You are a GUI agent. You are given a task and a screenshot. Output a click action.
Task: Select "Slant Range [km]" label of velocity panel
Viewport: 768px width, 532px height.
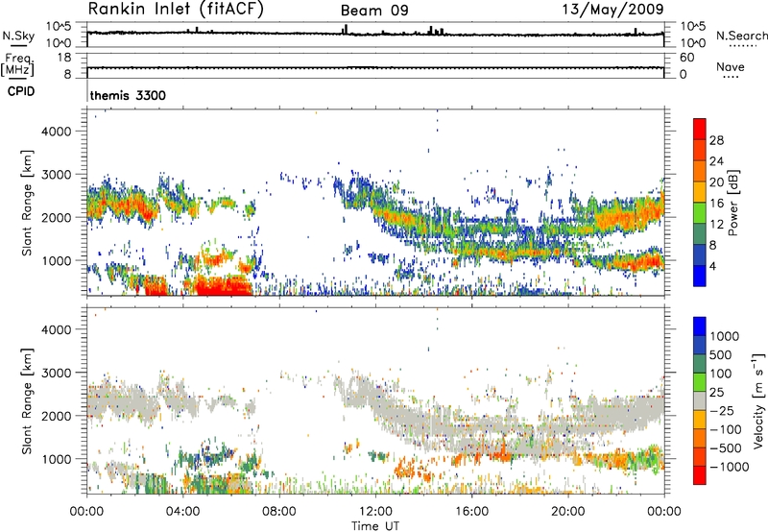click(x=27, y=401)
